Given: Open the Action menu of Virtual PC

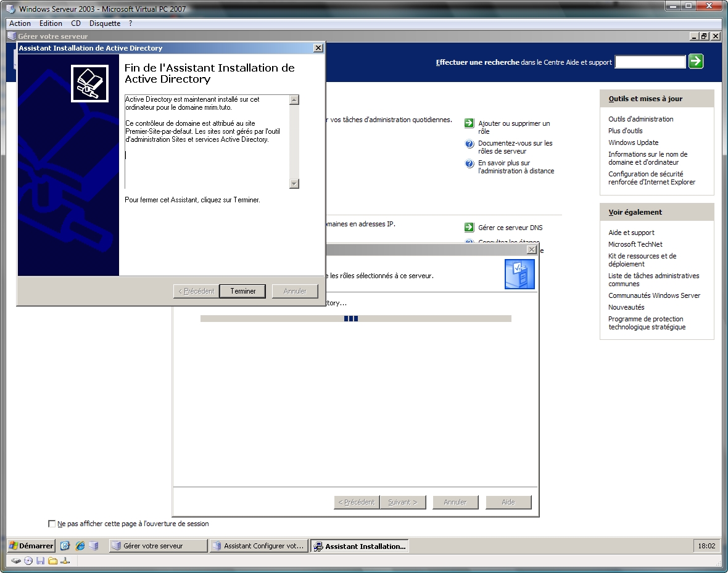Looking at the screenshot, I should tap(20, 23).
